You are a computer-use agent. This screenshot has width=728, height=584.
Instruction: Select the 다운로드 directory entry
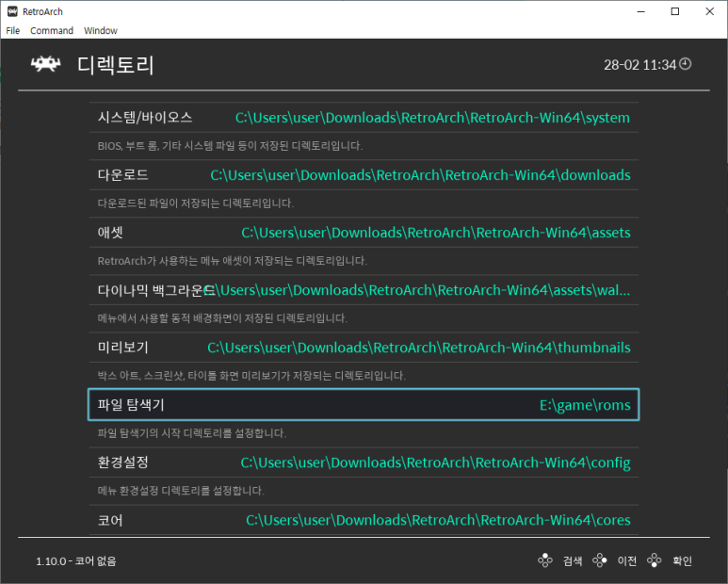coord(364,175)
